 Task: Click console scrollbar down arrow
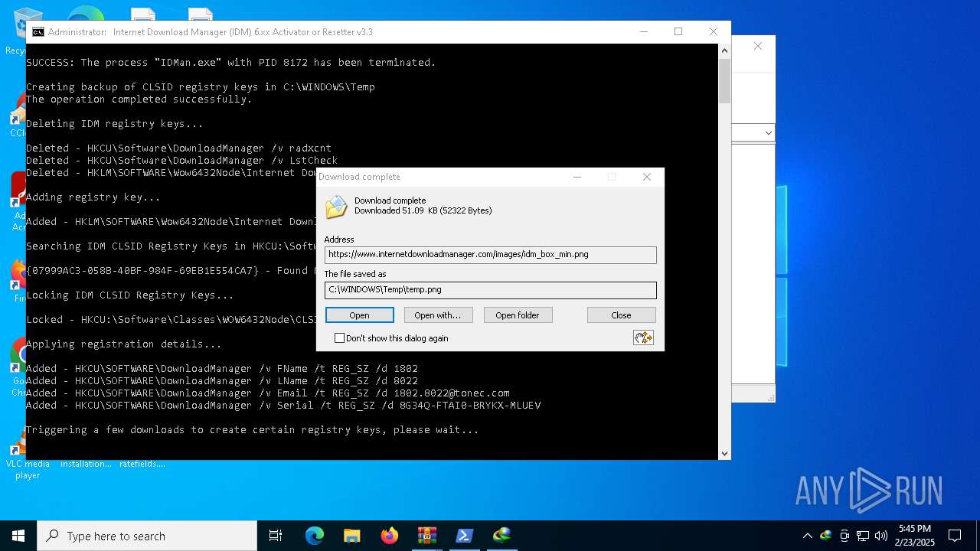[724, 453]
